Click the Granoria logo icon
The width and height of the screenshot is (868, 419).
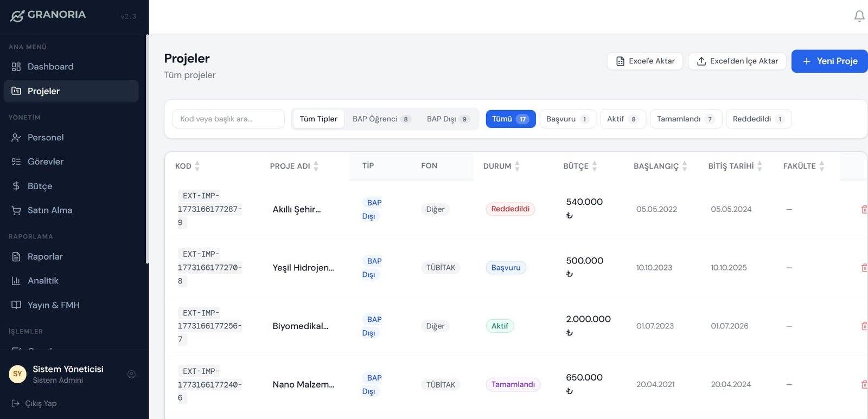17,16
